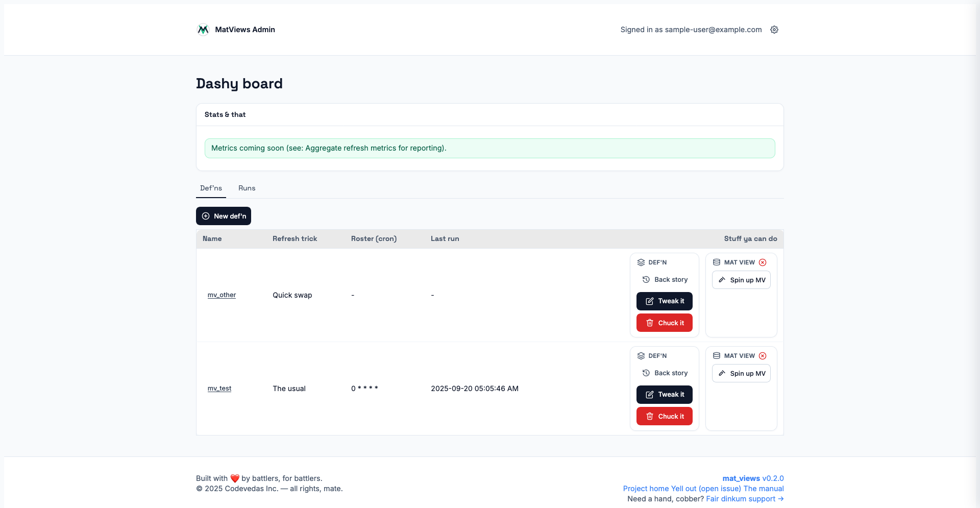The height and width of the screenshot is (508, 980).
Task: Open Fair dinkum support link
Action: pos(745,499)
